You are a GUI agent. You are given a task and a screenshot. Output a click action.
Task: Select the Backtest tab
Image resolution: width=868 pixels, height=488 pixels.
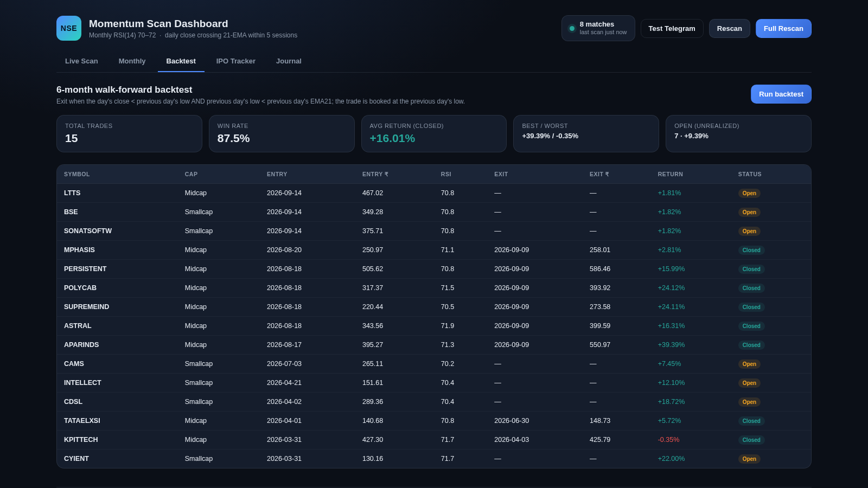tap(181, 61)
